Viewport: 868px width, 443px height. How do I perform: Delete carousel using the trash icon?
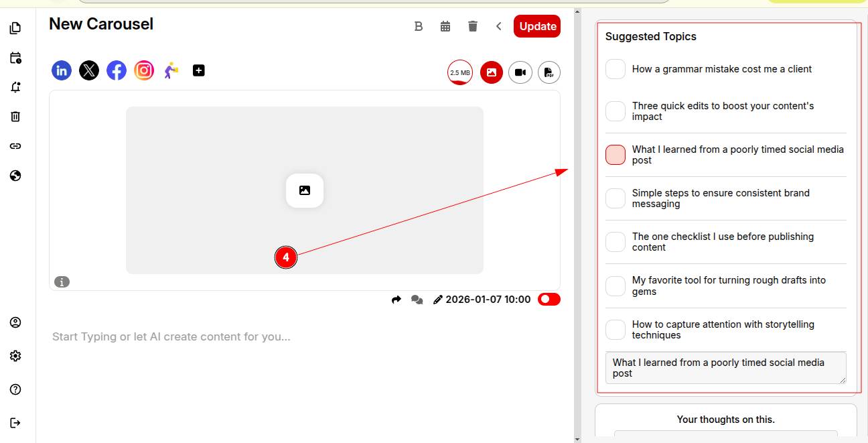[x=473, y=26]
